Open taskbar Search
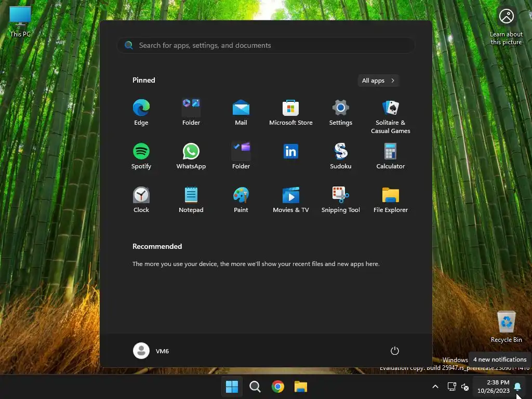Viewport: 532px width, 399px height. [x=255, y=387]
